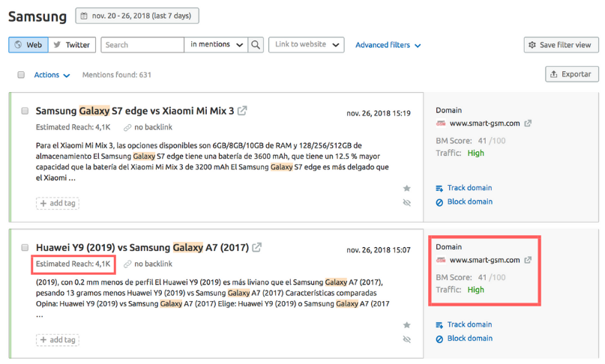
Task: Open the 'Link to website' dropdown
Action: click(x=307, y=45)
